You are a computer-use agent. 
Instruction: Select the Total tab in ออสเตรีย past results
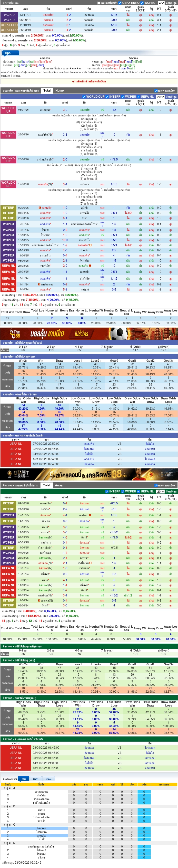(x=47, y=90)
